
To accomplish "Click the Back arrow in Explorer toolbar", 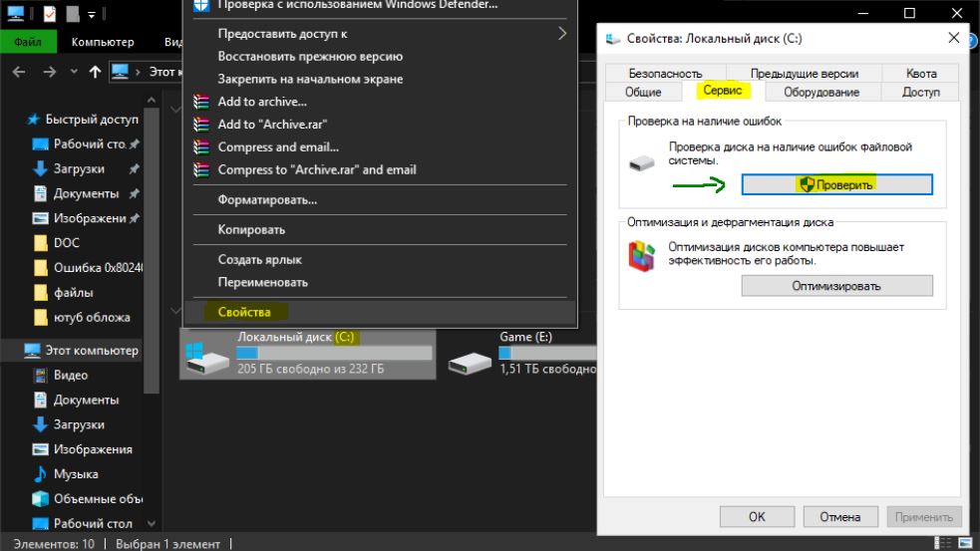I will click(19, 72).
